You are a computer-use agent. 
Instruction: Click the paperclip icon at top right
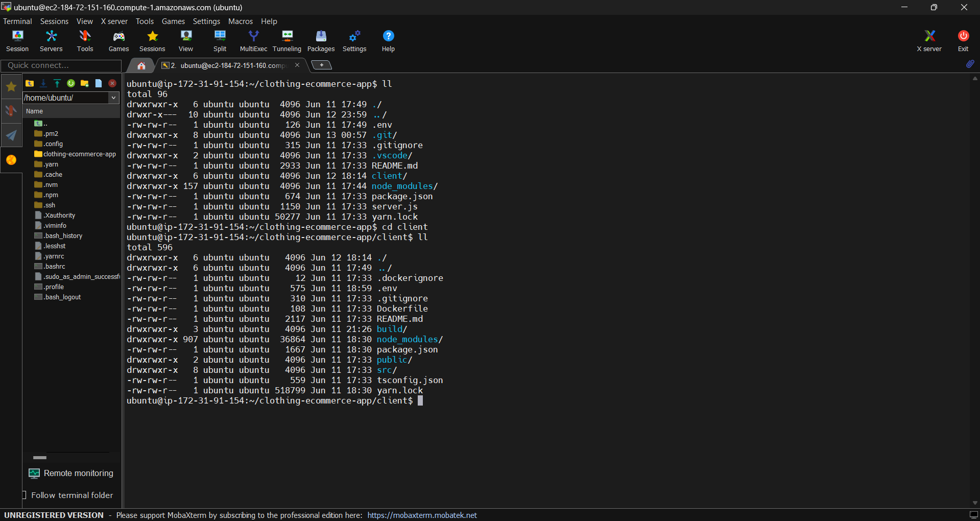[x=970, y=64]
